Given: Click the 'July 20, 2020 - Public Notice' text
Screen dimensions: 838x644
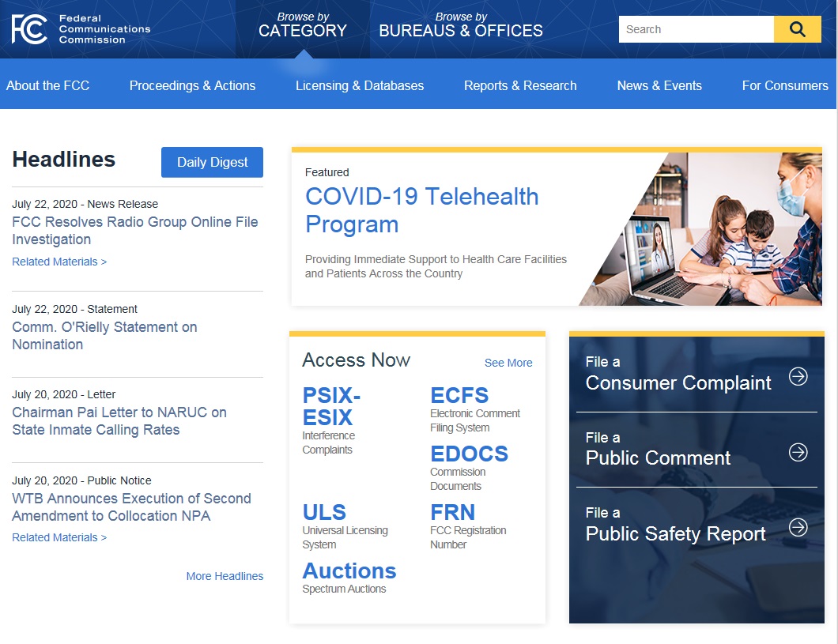Looking at the screenshot, I should click(x=81, y=480).
